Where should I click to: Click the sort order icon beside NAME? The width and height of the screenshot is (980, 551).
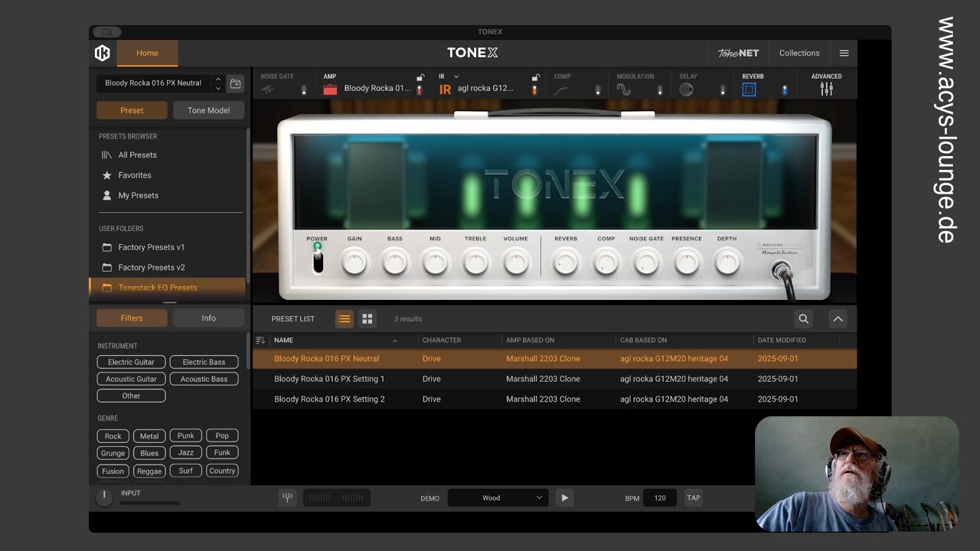point(260,341)
